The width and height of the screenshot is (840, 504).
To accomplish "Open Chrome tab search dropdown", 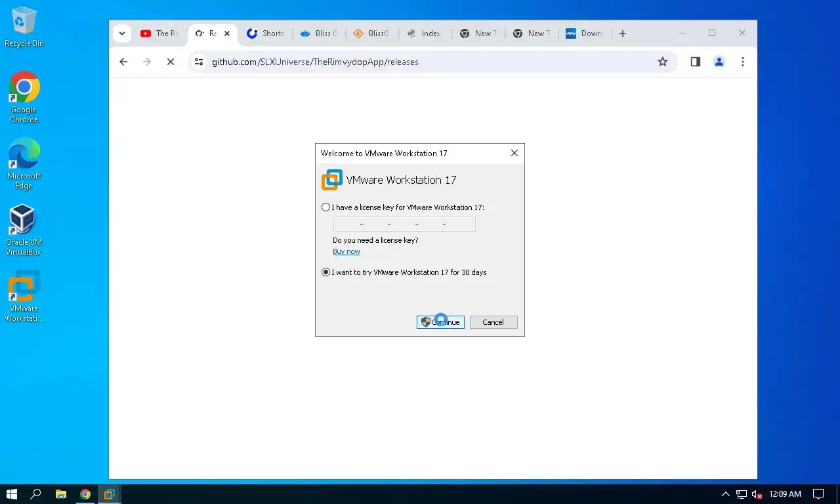I will 122,33.
